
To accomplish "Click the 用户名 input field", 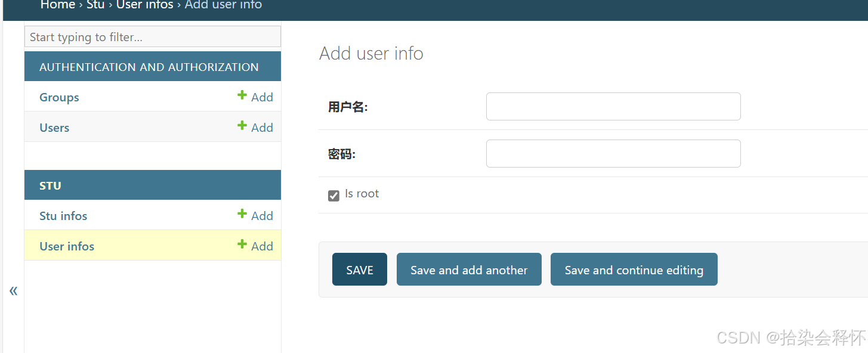I will (613, 106).
